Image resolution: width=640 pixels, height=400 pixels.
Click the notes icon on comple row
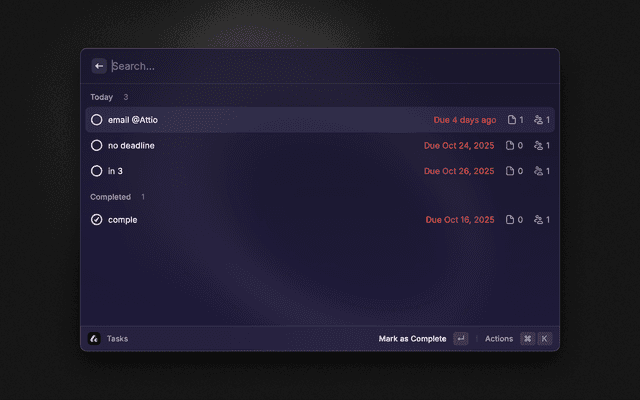510,220
